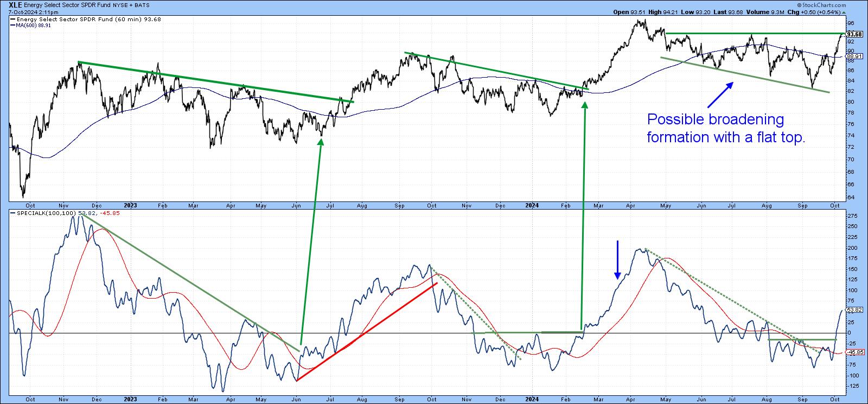Click the 'High 94.21' header value
868x404 pixels.
662,12
